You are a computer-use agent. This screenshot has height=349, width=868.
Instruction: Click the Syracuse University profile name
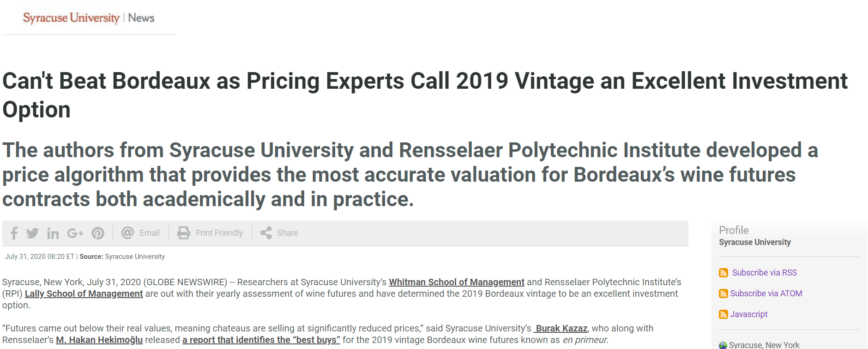pyautogui.click(x=755, y=242)
